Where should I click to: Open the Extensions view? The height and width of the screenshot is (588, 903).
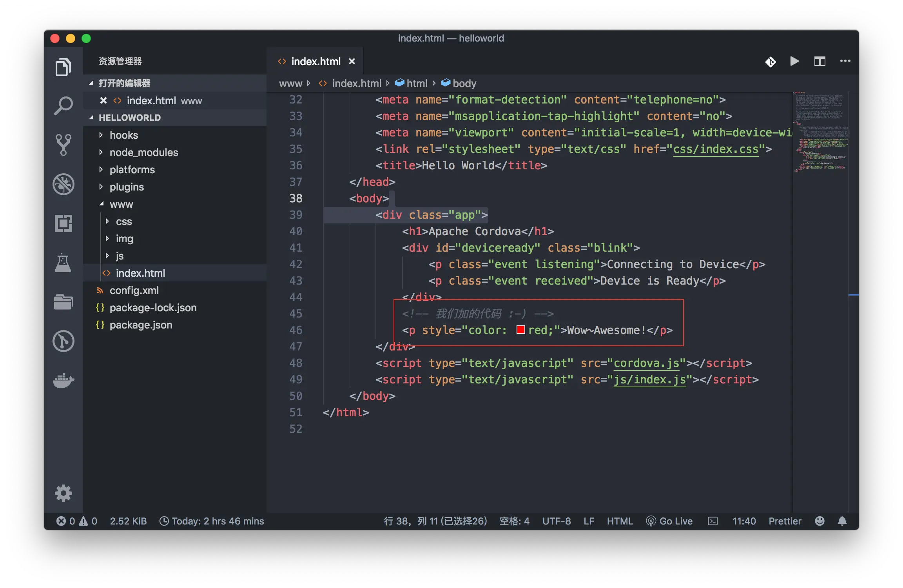[x=63, y=223]
